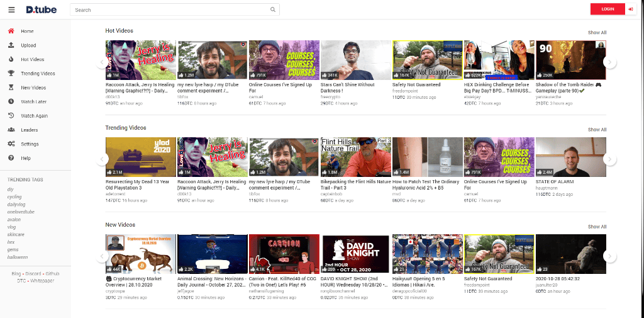Click the Help question mark icon

coord(11,158)
